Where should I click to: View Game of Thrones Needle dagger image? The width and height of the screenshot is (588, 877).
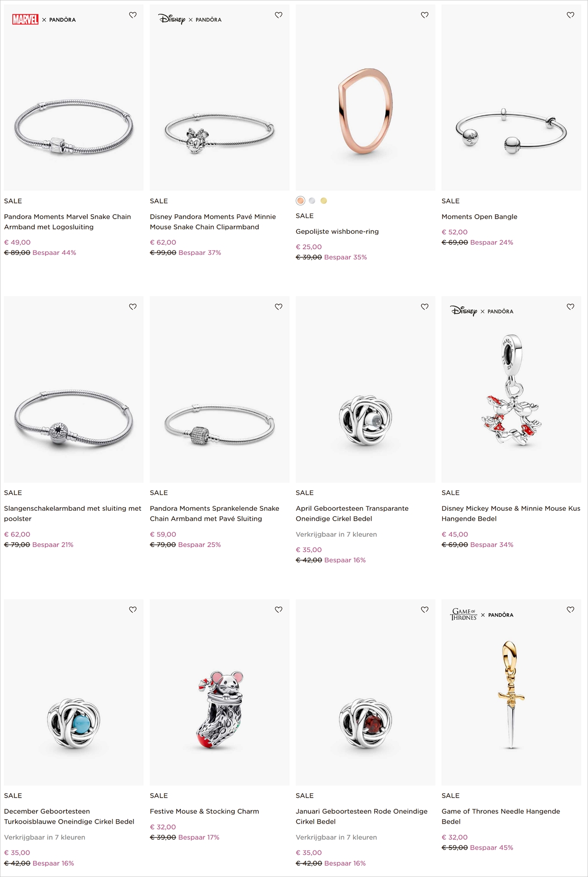point(511,692)
